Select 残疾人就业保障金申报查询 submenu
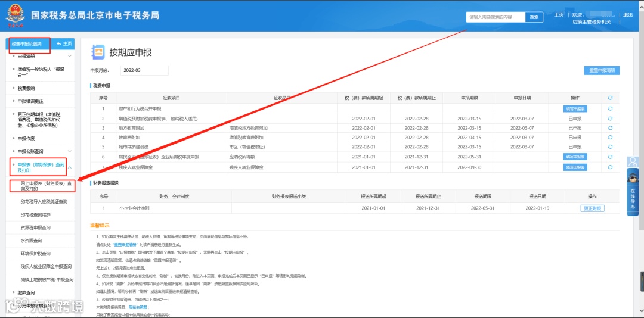This screenshot has width=644, height=318. pos(46,266)
